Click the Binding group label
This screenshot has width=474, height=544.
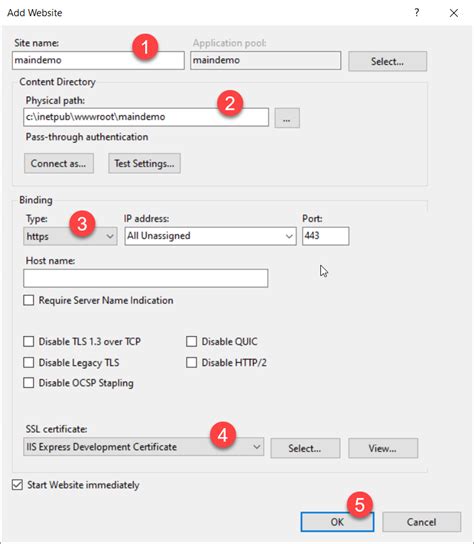(36, 200)
